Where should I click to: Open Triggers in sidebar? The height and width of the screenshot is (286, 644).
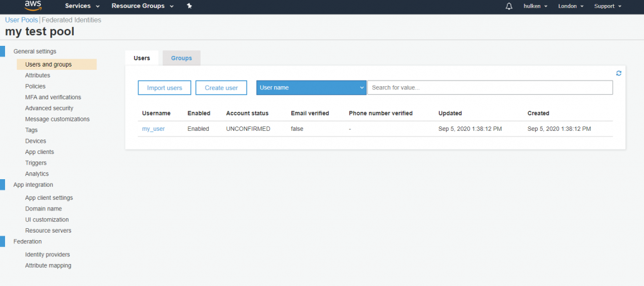pyautogui.click(x=36, y=163)
